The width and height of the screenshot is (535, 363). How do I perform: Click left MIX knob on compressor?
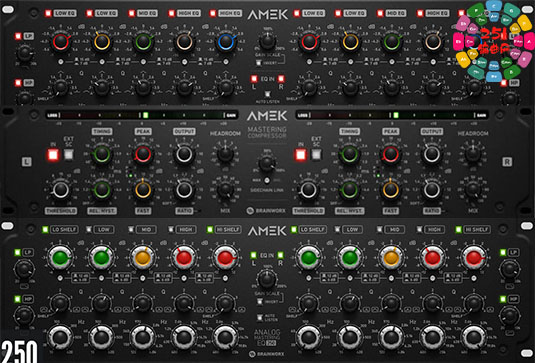click(x=225, y=190)
